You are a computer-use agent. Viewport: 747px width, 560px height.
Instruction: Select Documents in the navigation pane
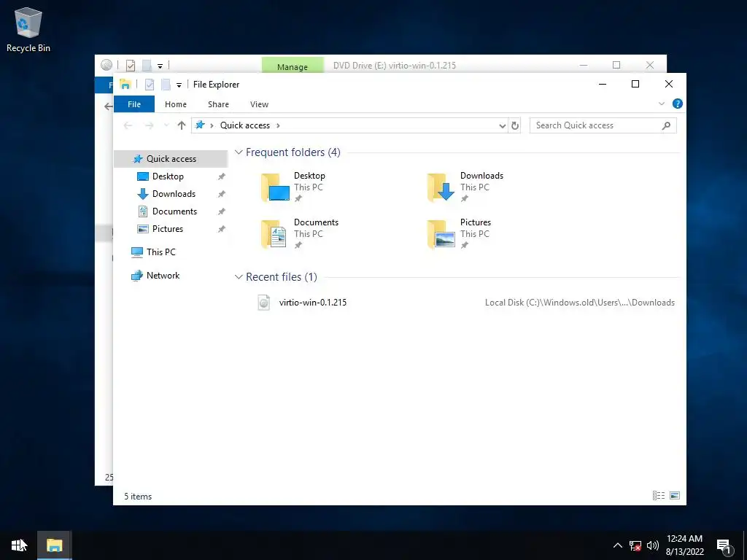(x=174, y=211)
